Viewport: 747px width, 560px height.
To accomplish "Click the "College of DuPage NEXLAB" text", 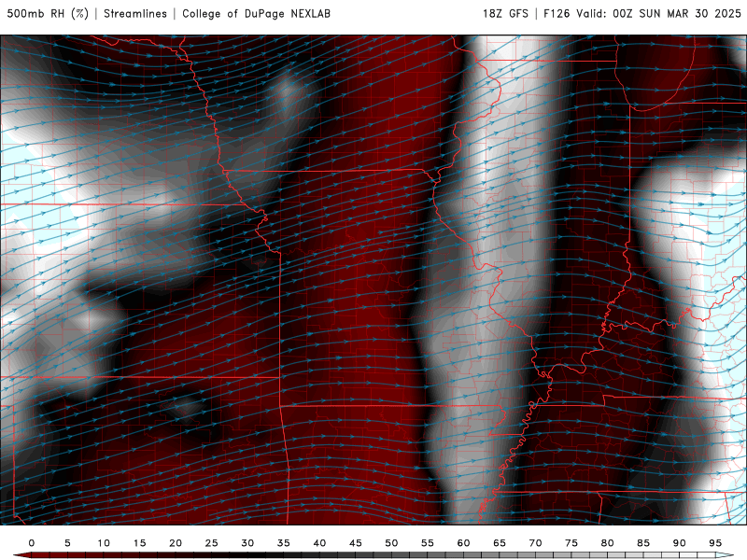I will coord(256,13).
